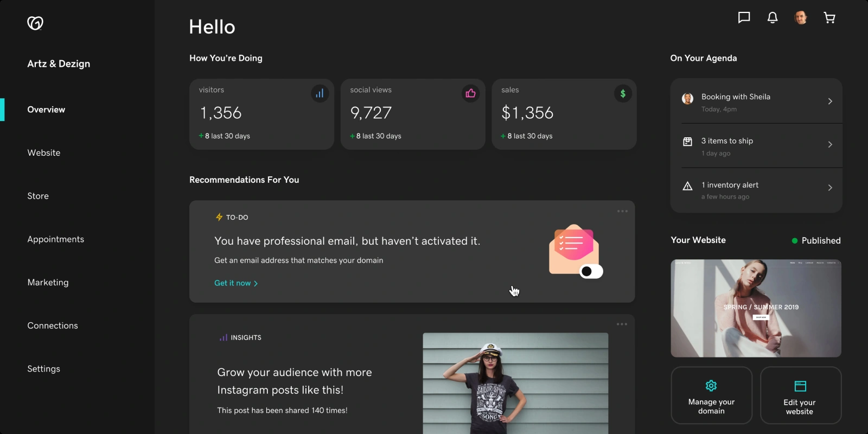Click the Manage your domain button
Image resolution: width=868 pixels, height=434 pixels.
click(x=711, y=395)
